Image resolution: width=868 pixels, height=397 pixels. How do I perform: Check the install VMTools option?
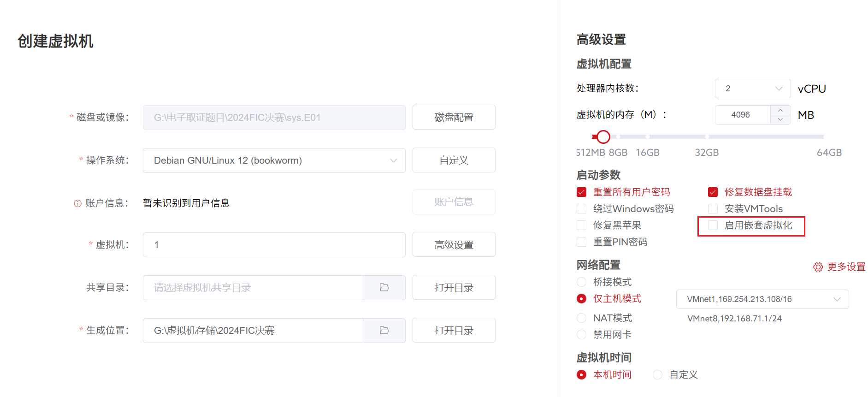[713, 209]
